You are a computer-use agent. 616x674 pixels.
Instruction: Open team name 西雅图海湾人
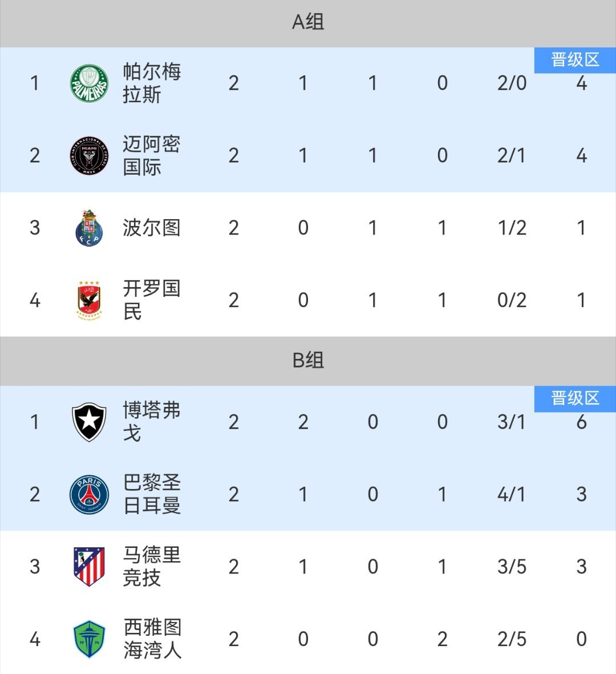pos(152,639)
